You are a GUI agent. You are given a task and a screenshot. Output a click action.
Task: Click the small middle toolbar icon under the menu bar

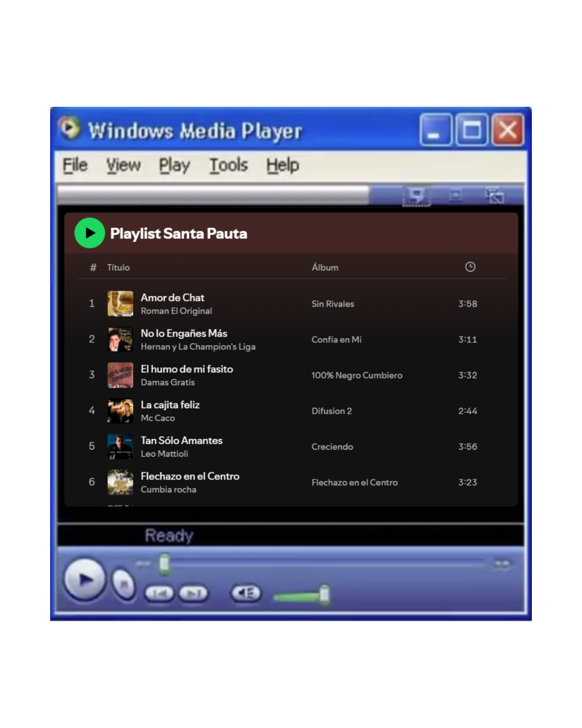pyautogui.click(x=455, y=195)
